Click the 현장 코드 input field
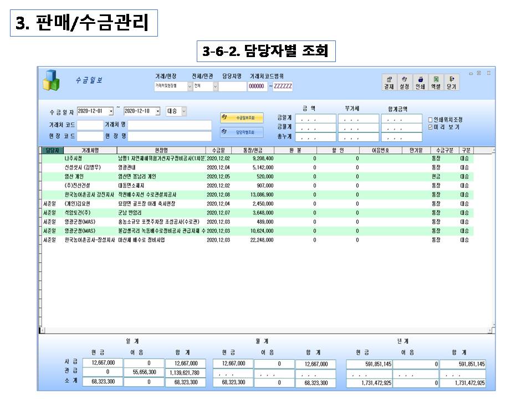The image size is (532, 399). point(90,136)
